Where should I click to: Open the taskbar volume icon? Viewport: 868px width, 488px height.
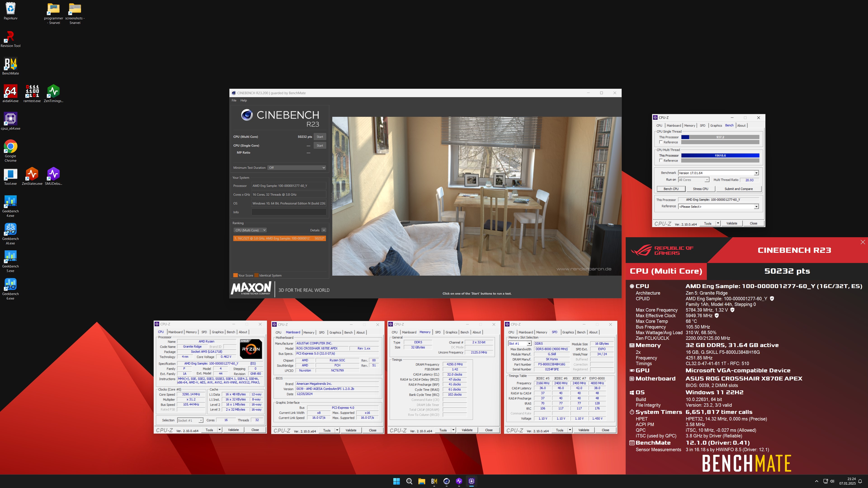(832, 481)
